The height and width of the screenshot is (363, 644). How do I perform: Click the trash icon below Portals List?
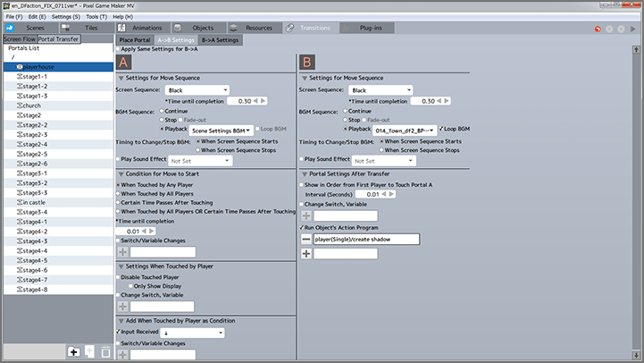click(x=106, y=353)
